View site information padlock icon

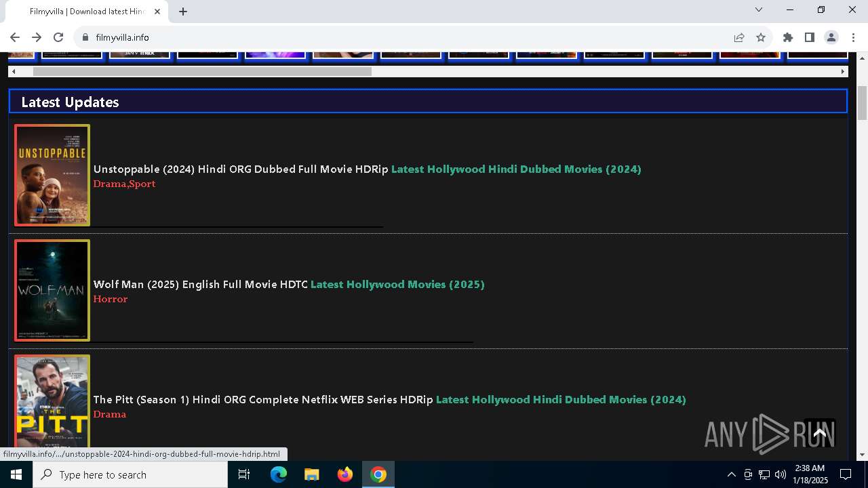85,37
